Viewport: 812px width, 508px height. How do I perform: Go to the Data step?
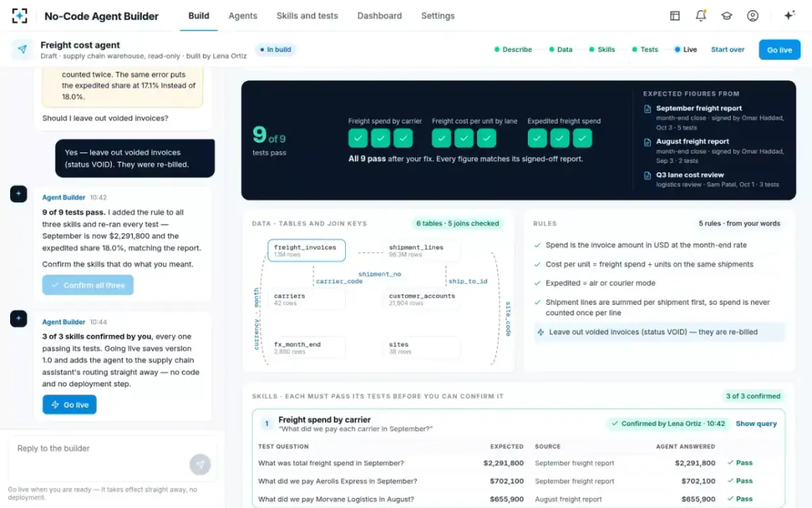tap(561, 49)
